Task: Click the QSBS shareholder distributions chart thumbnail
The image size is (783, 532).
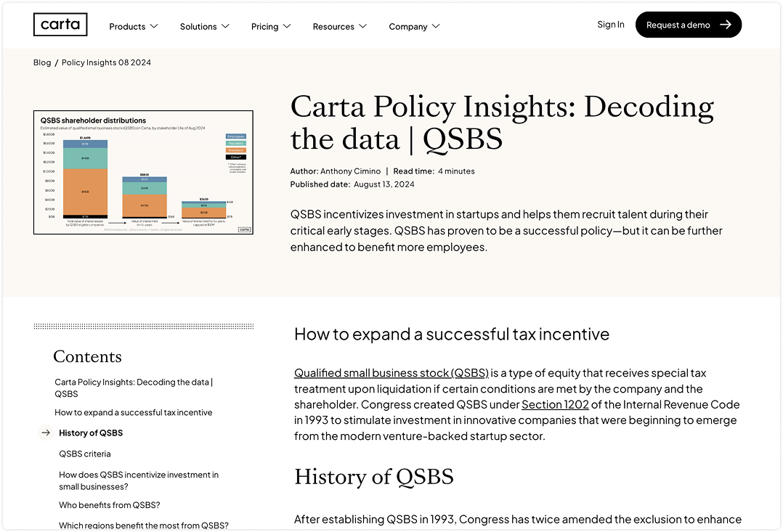Action: 143,172
